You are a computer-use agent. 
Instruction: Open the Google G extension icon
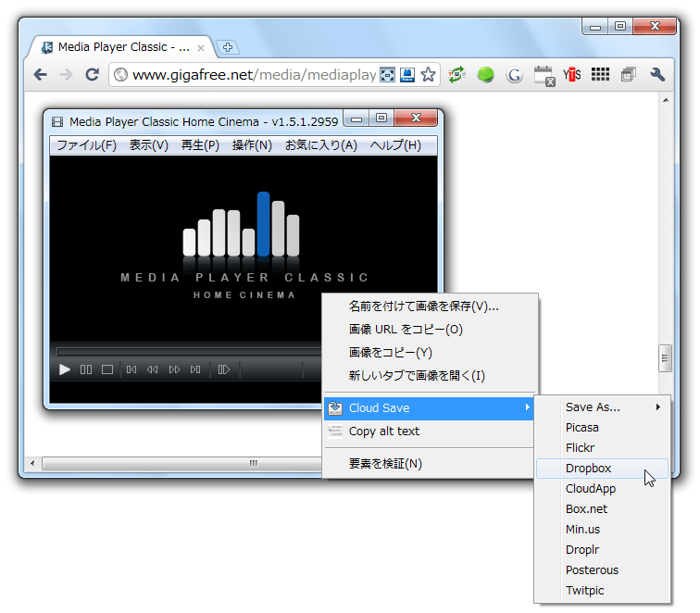514,75
